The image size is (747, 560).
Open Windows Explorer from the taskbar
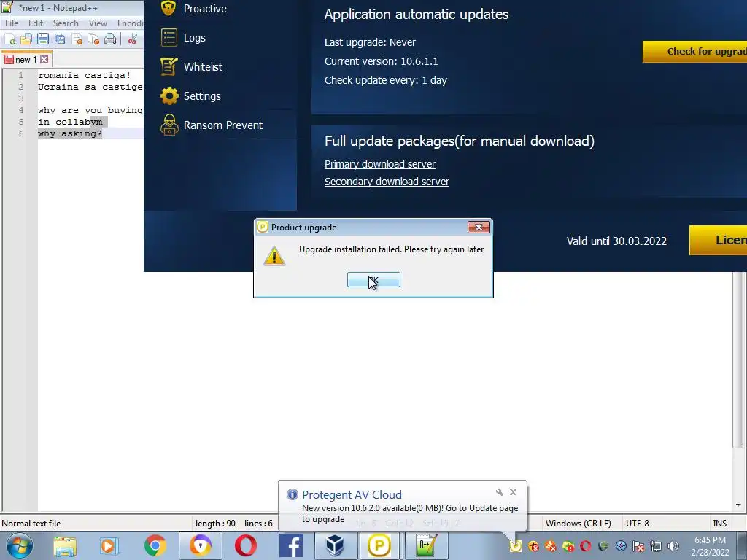65,545
